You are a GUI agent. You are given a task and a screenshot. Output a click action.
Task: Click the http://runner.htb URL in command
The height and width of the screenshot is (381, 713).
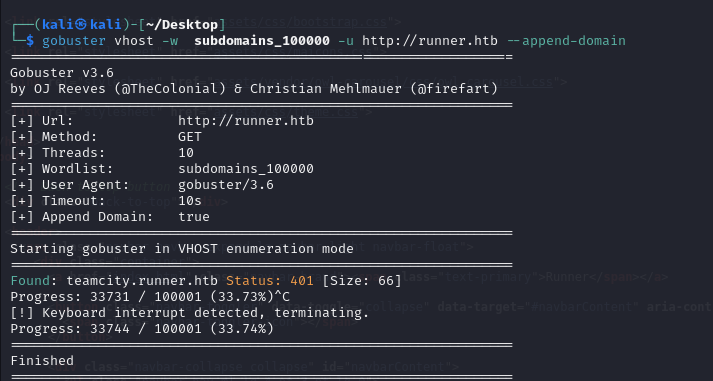point(430,41)
